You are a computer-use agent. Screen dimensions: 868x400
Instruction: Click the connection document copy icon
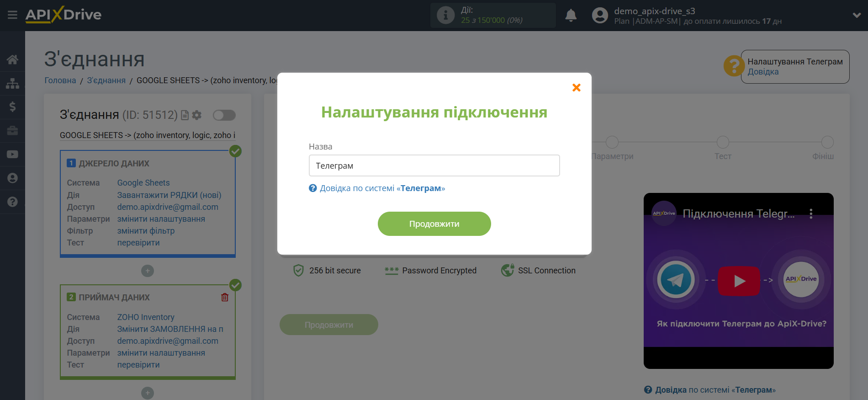[185, 115]
